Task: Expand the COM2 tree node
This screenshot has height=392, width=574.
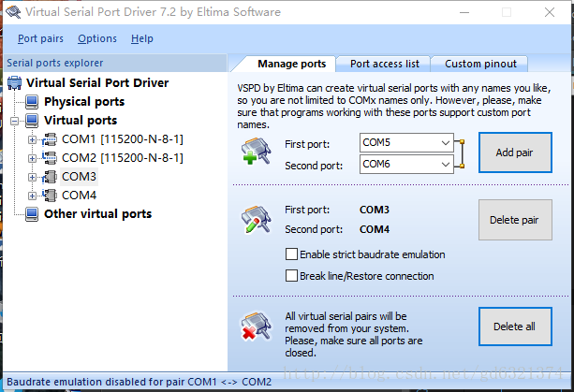Action: (32, 158)
